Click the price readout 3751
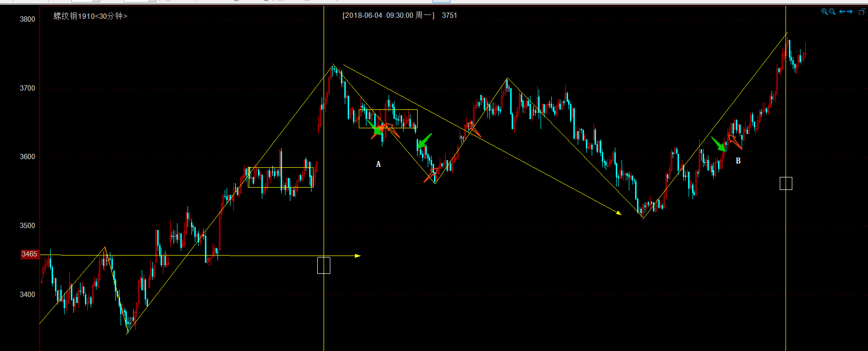This screenshot has width=868, height=351. 449,15
